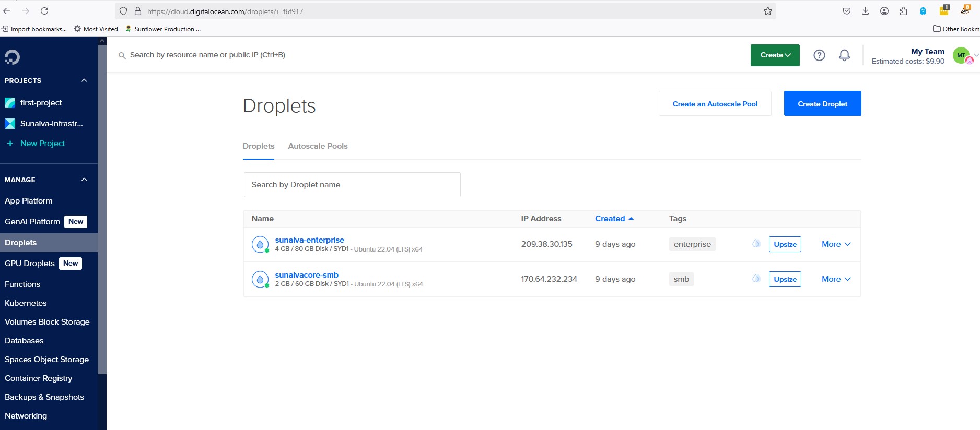Expand More menu for sunaivacore-smb
The width and height of the screenshot is (980, 430).
[836, 279]
